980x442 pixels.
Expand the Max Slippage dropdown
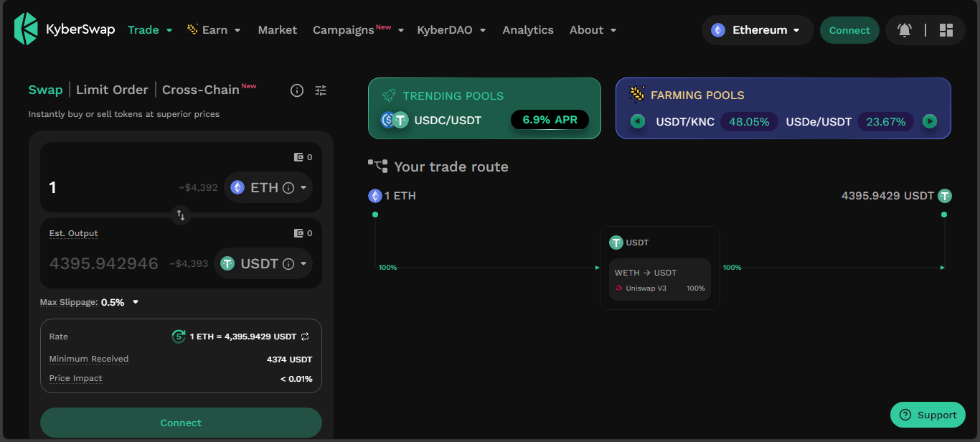click(x=136, y=302)
